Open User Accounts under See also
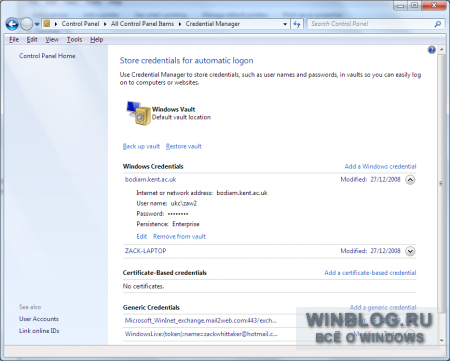This screenshot has width=450, height=361. tap(39, 319)
